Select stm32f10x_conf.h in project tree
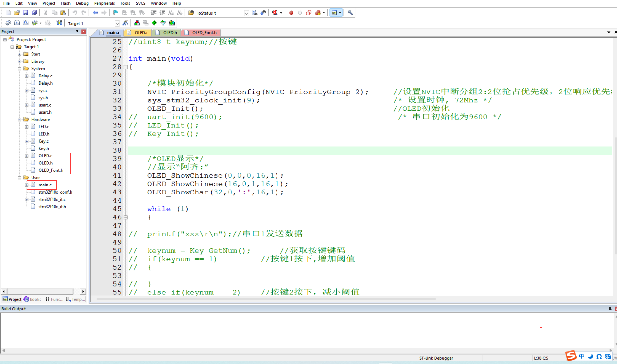This screenshot has height=364, width=617. 55,192
